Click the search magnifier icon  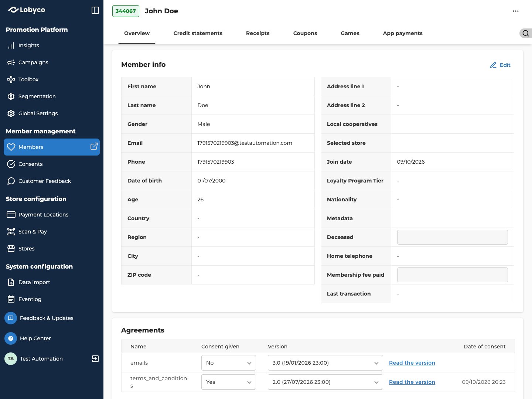pos(526,33)
